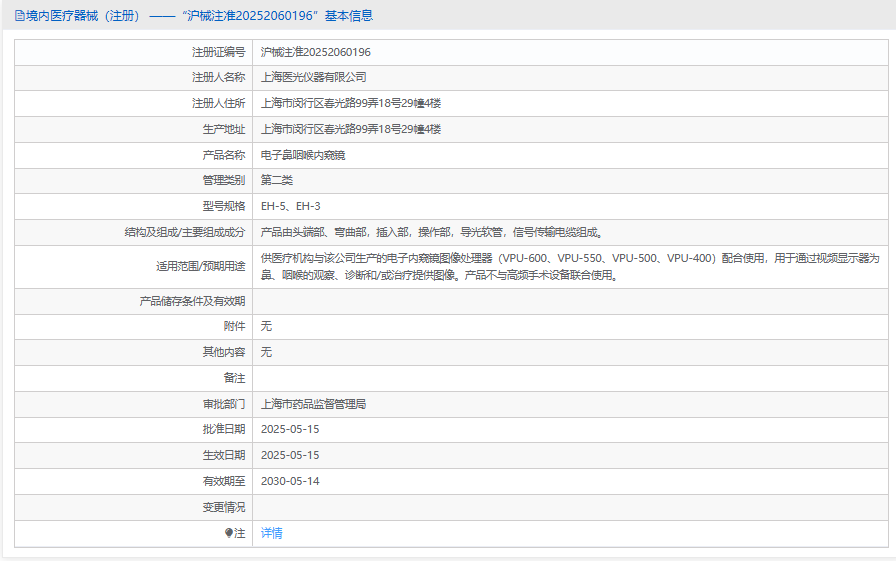Select the page title 境内医疗器械（注册）基本信息
Image resolution: width=896 pixels, height=561 pixels.
[x=194, y=16]
